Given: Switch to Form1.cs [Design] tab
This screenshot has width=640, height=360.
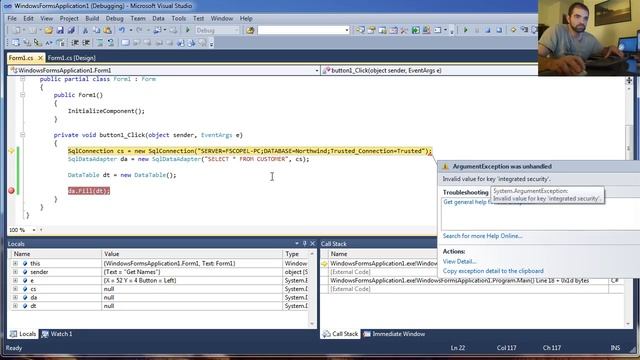Looking at the screenshot, I should (x=71, y=58).
